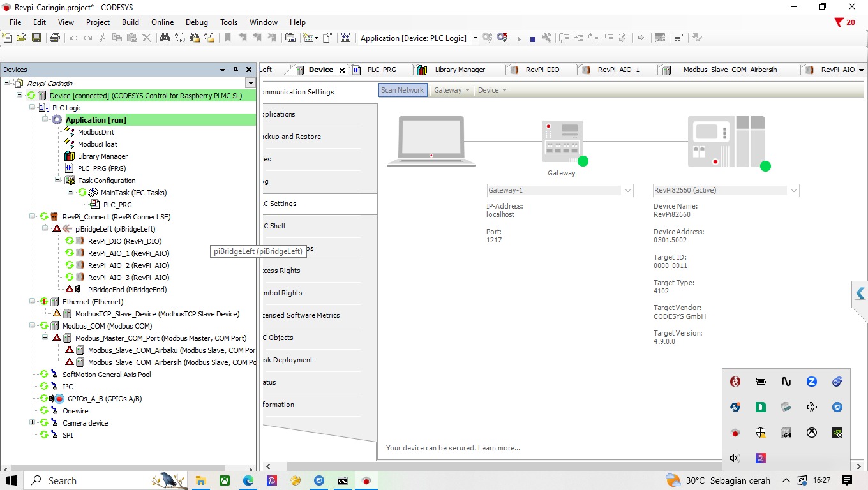This screenshot has height=490, width=868.
Task: Click the Print toolbar icon
Action: 55,38
